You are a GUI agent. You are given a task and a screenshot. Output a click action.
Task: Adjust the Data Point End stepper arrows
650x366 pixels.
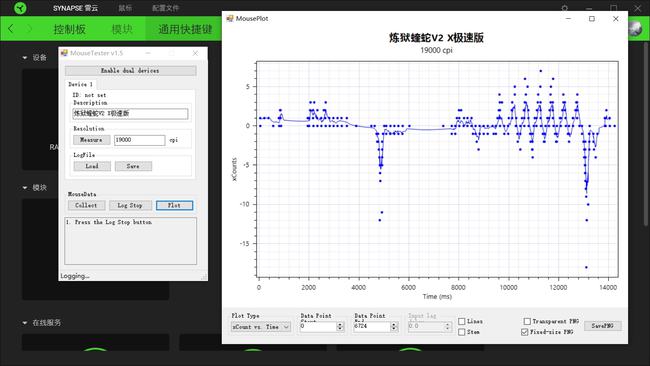[x=394, y=327]
